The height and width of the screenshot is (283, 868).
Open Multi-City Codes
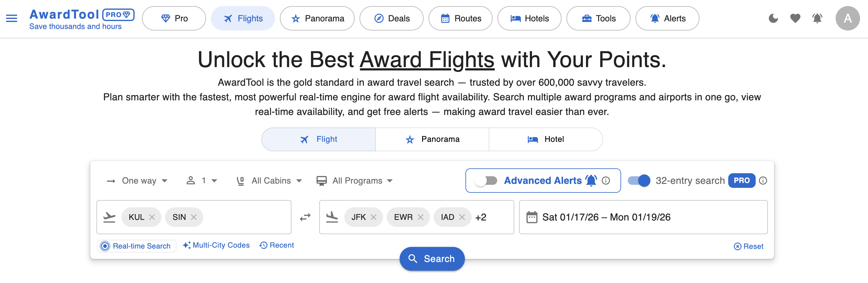click(216, 245)
